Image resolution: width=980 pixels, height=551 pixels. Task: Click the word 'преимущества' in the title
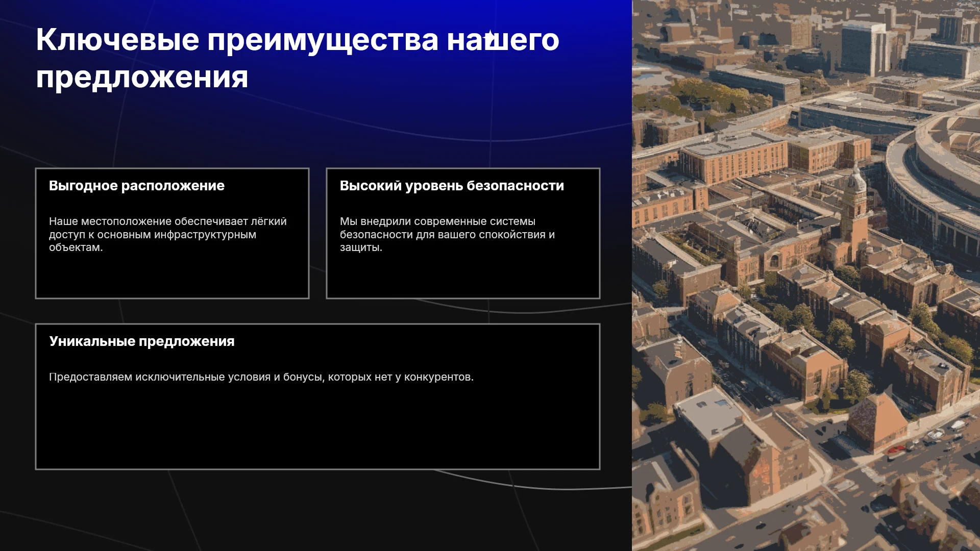[x=323, y=41]
